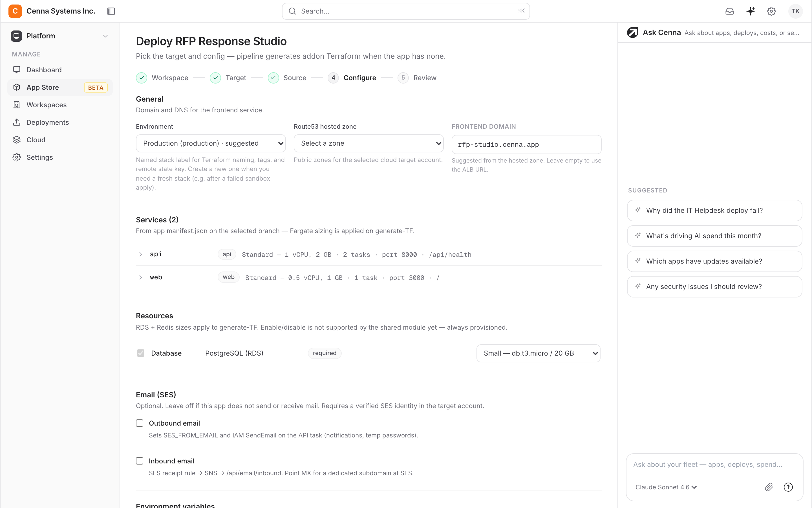Screen dimensions: 812x508
Task: Click the Cloud layers icon
Action: tap(16, 140)
